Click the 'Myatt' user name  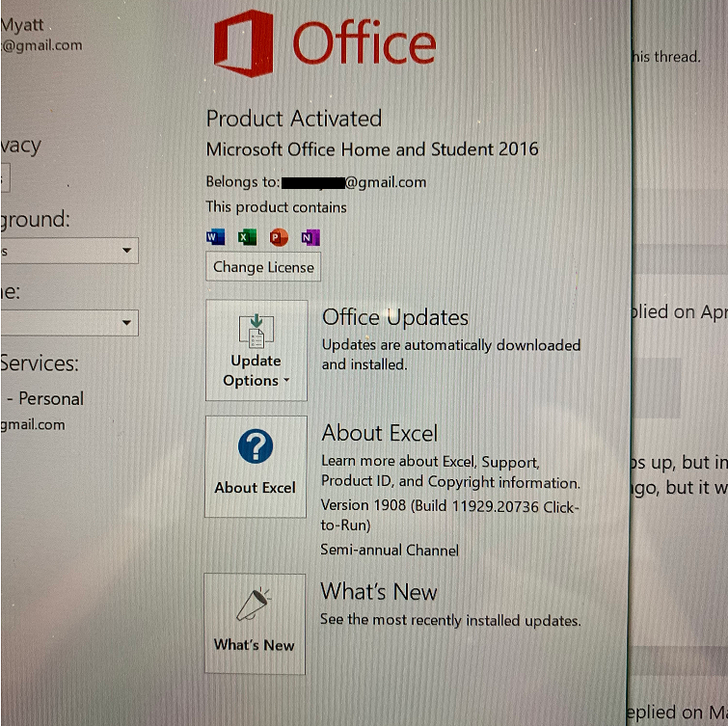pyautogui.click(x=22, y=25)
